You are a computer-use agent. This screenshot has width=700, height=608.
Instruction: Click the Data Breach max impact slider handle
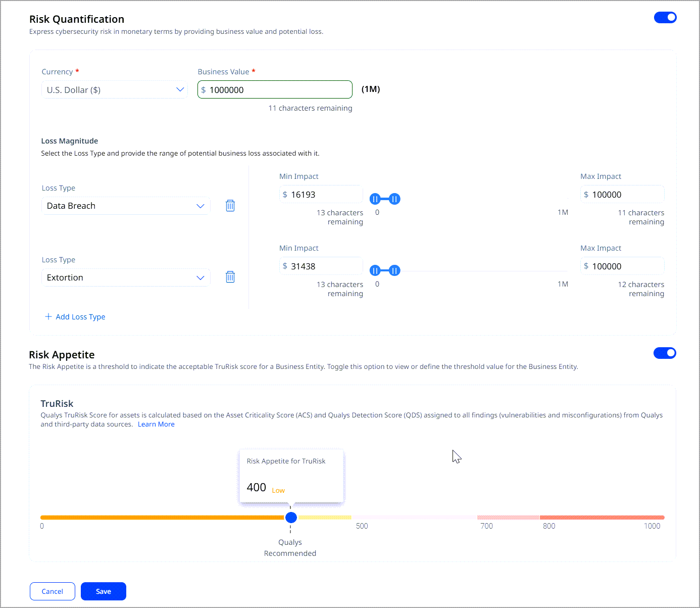coord(394,199)
